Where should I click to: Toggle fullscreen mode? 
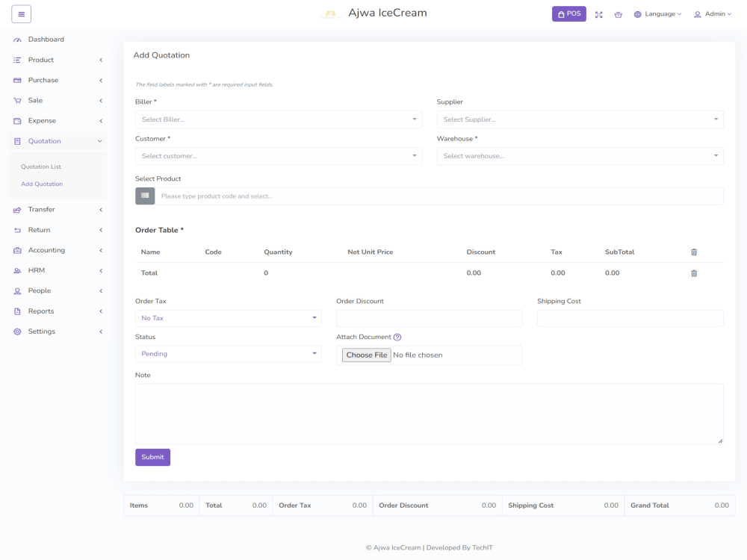click(598, 14)
